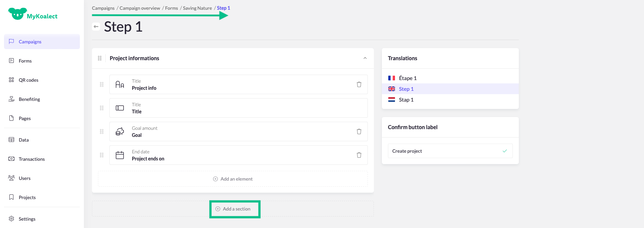
Task: Delete the Project info title element
Action: point(359,84)
